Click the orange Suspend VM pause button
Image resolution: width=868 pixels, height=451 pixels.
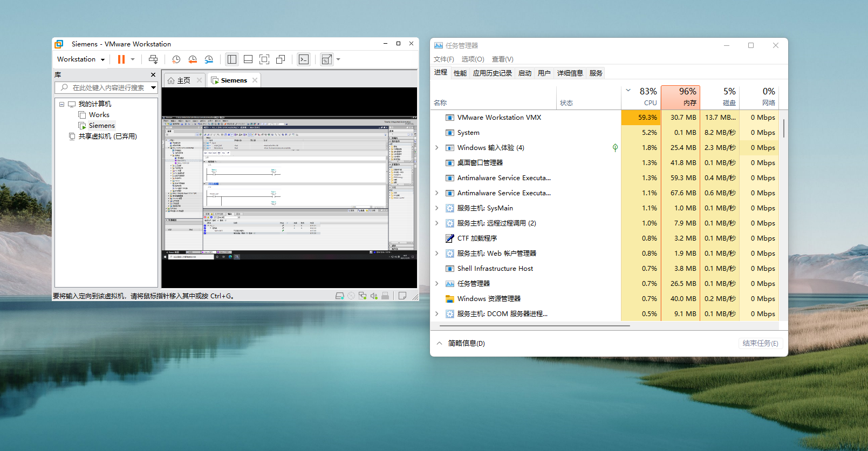121,59
